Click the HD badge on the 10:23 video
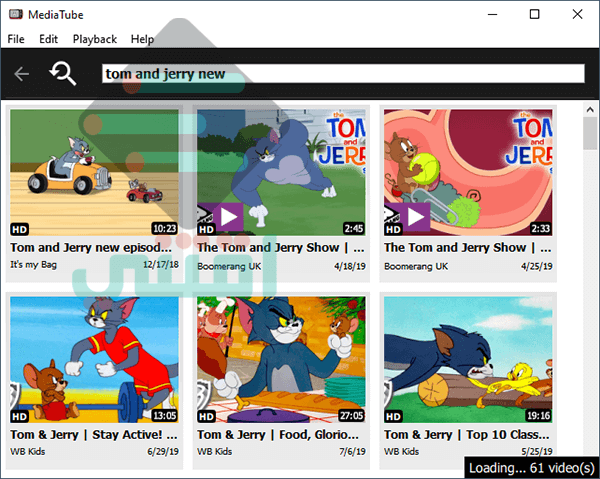The height and width of the screenshot is (479, 600). coord(20,229)
